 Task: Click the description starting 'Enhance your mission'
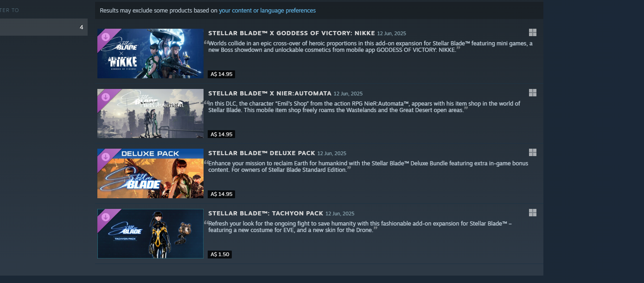coord(368,166)
